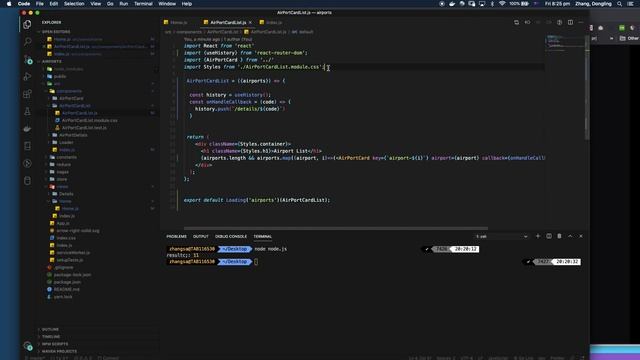The width and height of the screenshot is (640, 360).
Task: Expand the AirPortCard folder
Action: (x=71, y=98)
